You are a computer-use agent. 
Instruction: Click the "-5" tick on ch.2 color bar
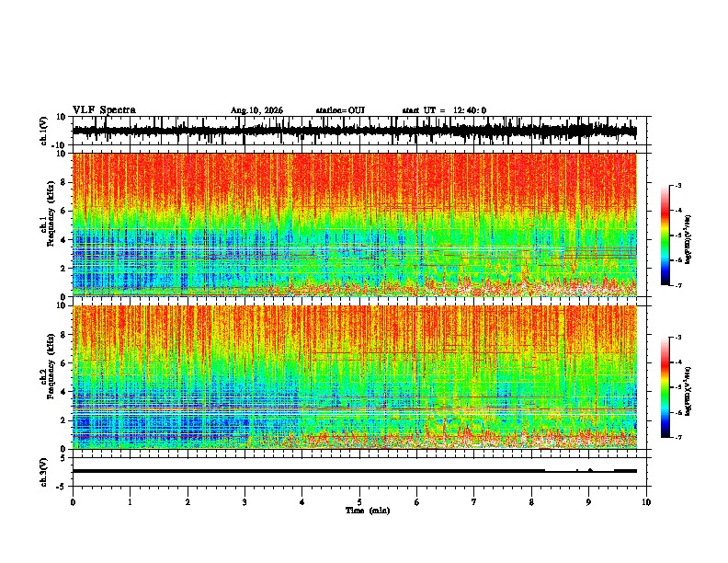[678, 387]
